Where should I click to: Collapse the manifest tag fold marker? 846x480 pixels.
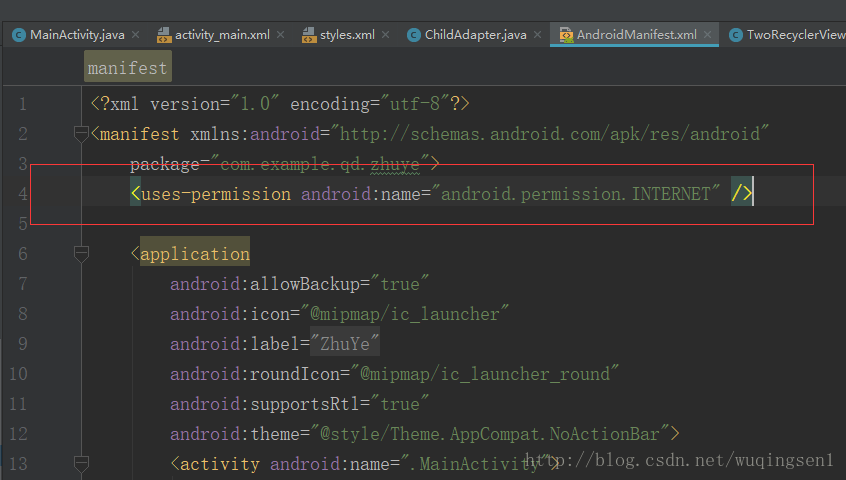click(81, 134)
